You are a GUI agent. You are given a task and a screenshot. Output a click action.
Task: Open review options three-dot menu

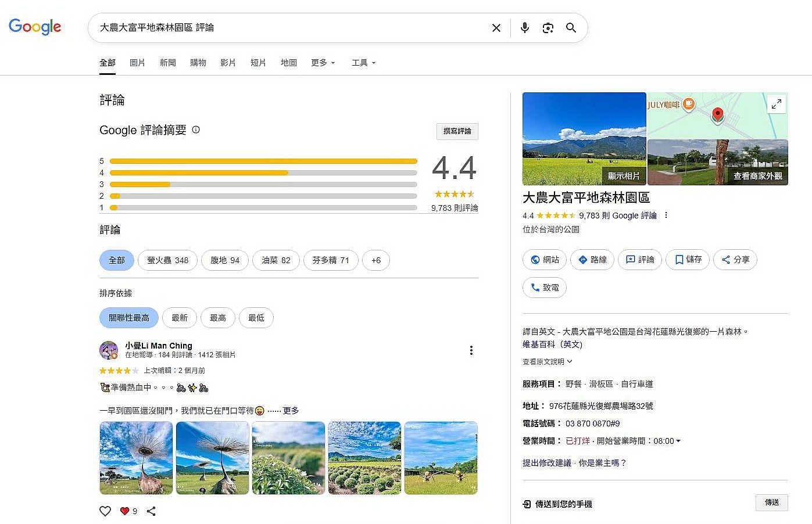[471, 350]
